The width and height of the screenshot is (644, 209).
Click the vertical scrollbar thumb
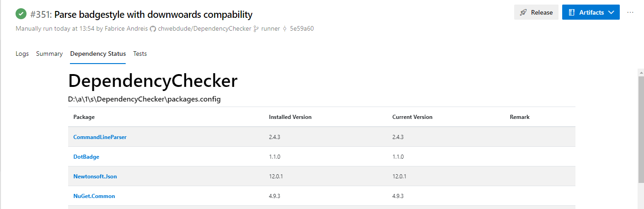tap(641, 130)
